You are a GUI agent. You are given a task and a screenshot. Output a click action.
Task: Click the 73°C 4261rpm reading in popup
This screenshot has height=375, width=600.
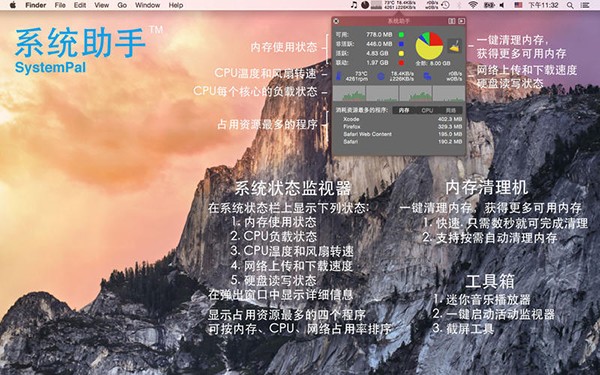(x=357, y=76)
